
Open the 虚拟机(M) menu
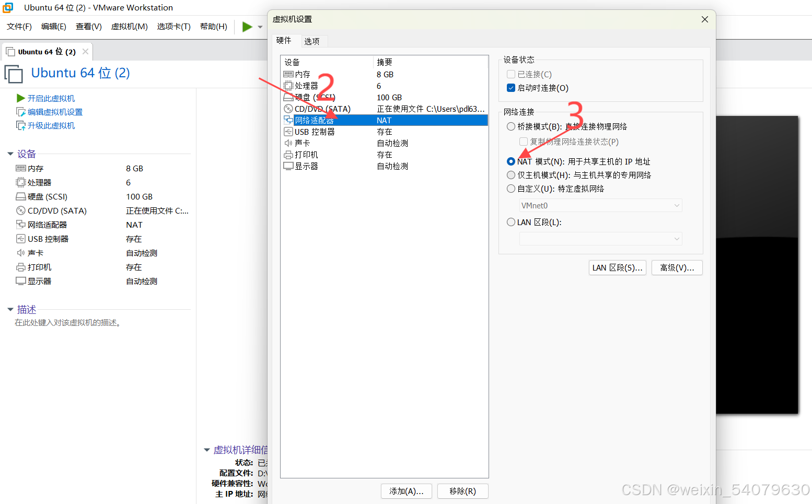pyautogui.click(x=130, y=27)
